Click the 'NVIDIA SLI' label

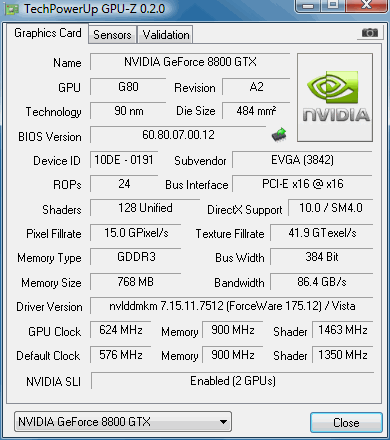[x=53, y=382]
